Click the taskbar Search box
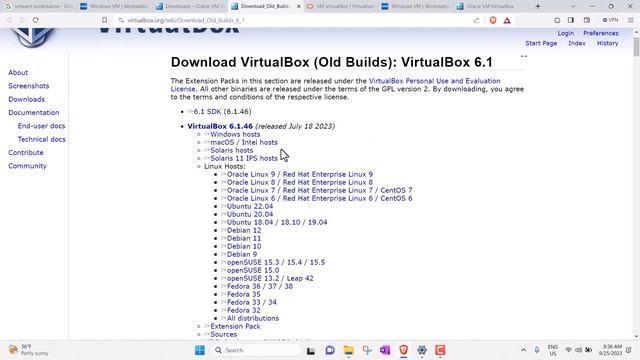The image size is (640, 360). point(256,350)
